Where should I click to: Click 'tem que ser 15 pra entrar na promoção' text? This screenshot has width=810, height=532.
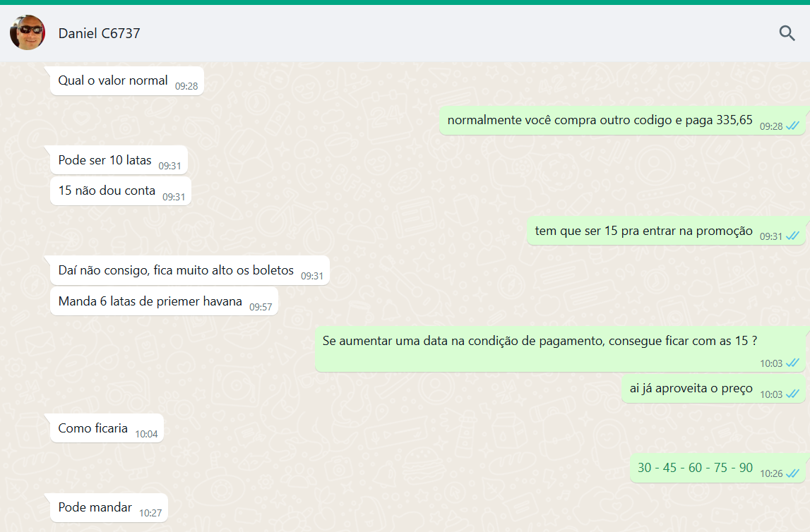click(643, 231)
